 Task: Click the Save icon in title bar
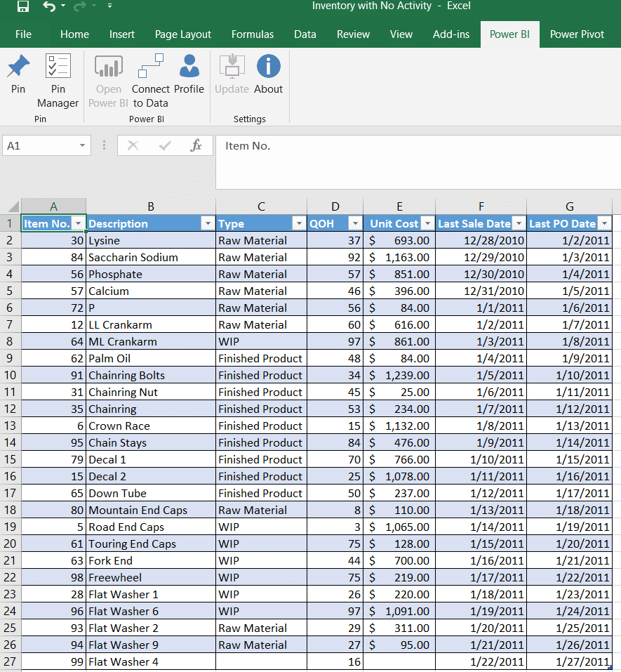(x=22, y=7)
